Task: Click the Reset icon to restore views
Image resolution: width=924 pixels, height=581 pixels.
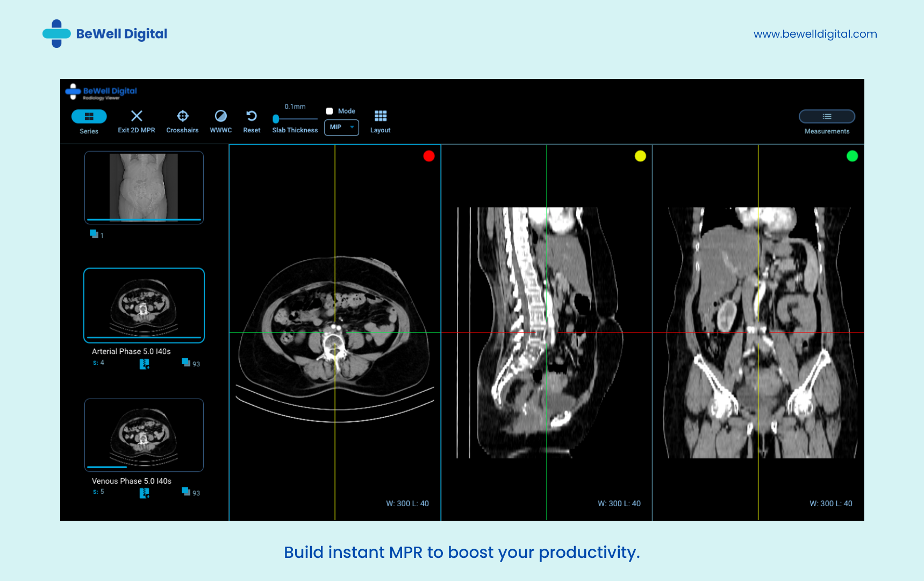Action: tap(251, 116)
